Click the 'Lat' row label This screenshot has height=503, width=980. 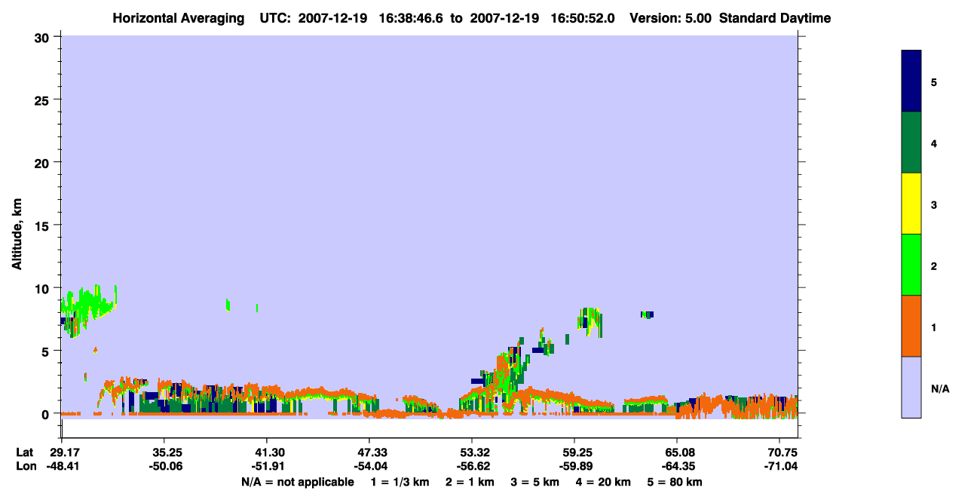[25, 452]
